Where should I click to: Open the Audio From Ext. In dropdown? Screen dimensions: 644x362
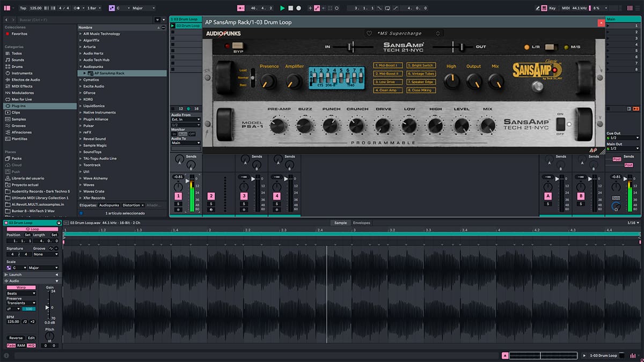coord(186,120)
